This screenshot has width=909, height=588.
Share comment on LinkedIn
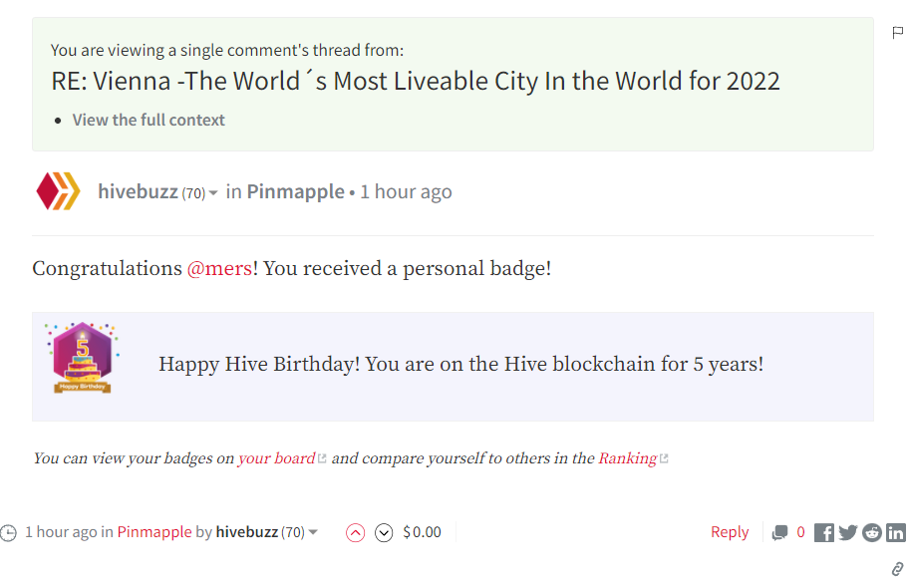click(896, 532)
